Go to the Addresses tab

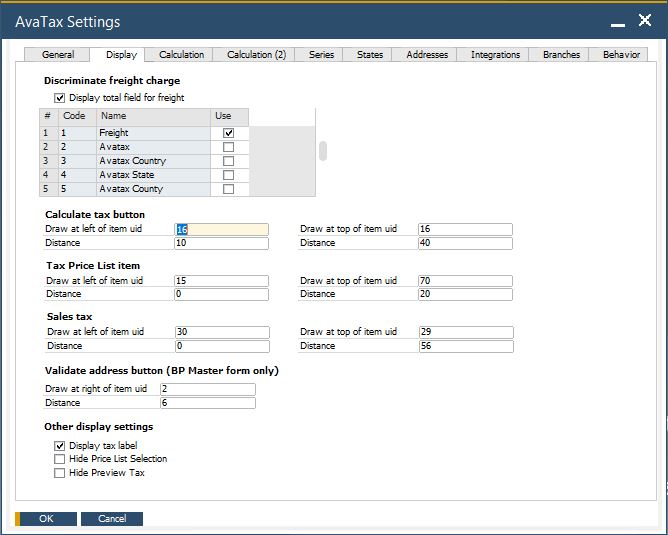(x=424, y=55)
